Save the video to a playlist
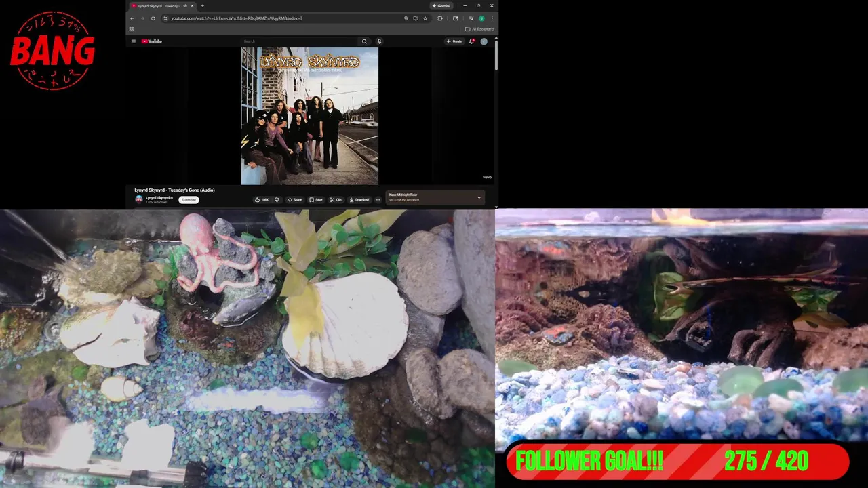This screenshot has width=868, height=488. [x=316, y=200]
